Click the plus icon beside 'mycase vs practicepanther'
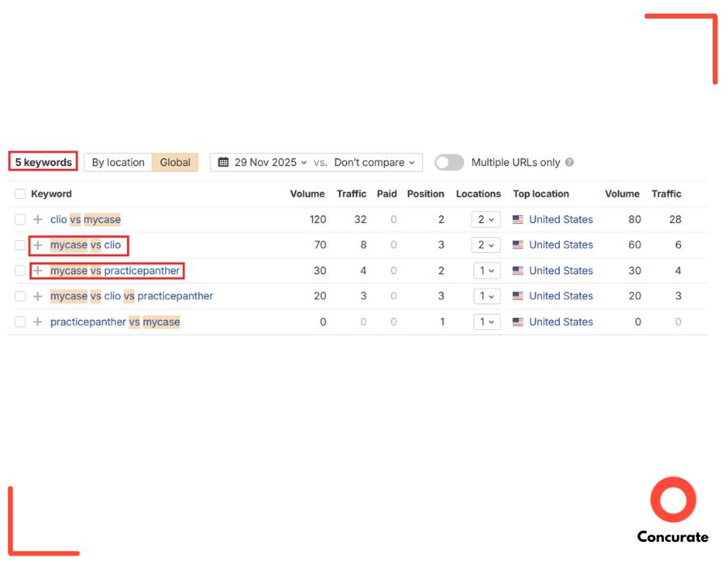728x566 pixels. coord(37,271)
